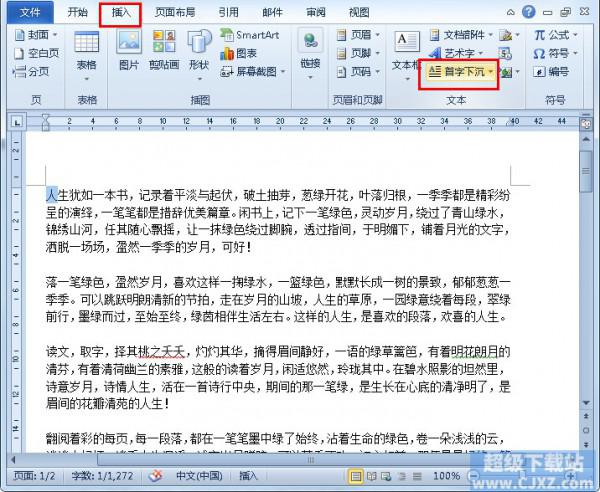Click the 页码 page number button
The image size is (600, 492).
pos(354,72)
